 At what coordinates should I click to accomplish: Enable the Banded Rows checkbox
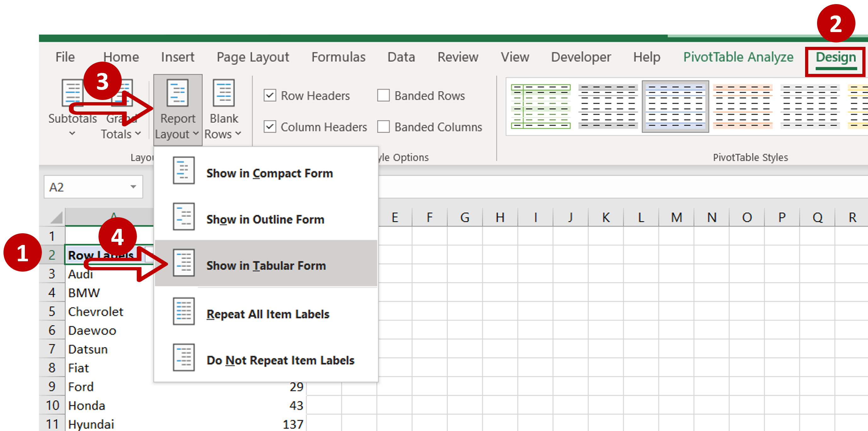(x=384, y=96)
